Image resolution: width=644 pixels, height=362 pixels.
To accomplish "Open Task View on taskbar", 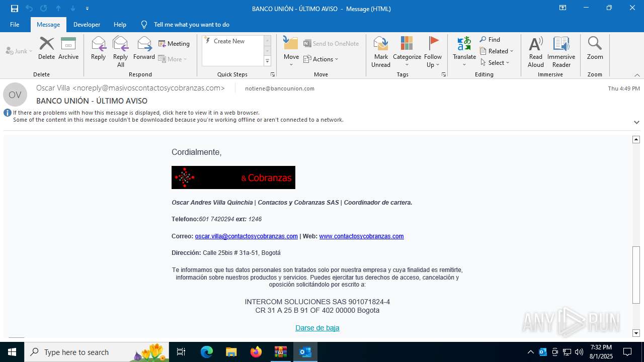I will (x=181, y=352).
